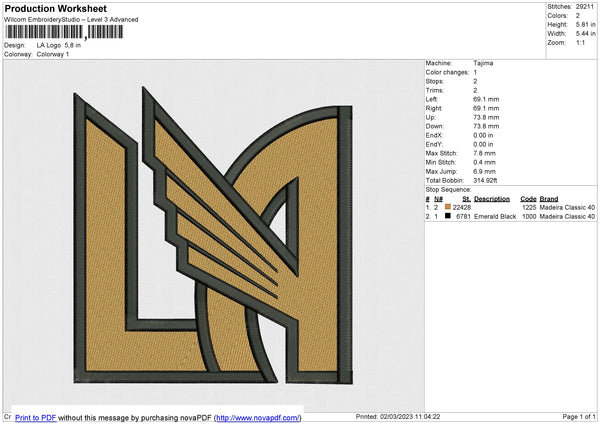600x424 pixels.
Task: Click thread code 1225
Action: pos(529,207)
